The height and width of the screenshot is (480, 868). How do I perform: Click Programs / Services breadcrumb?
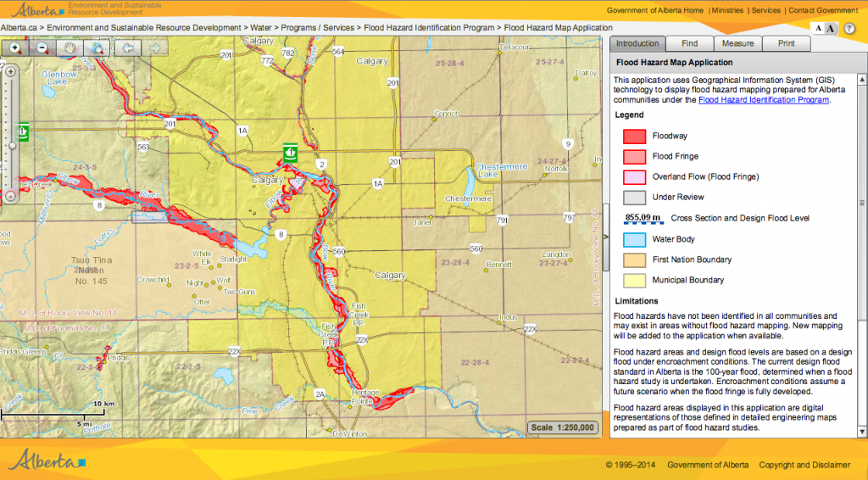point(317,28)
